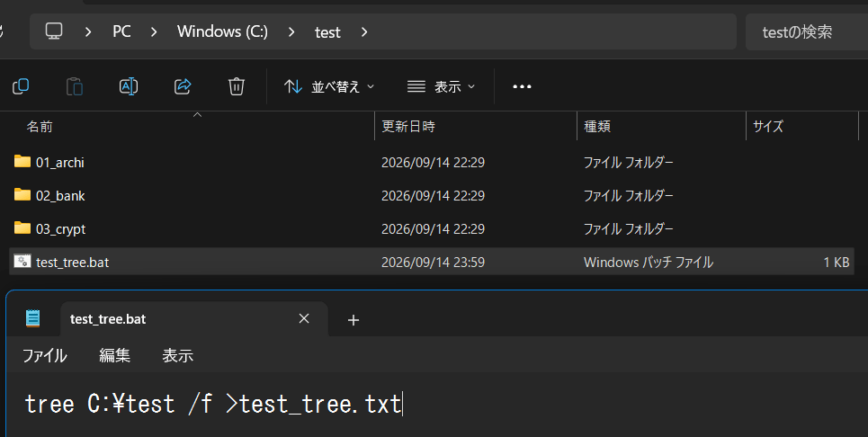
Task: Click the Delete trash can icon
Action: coord(237,86)
